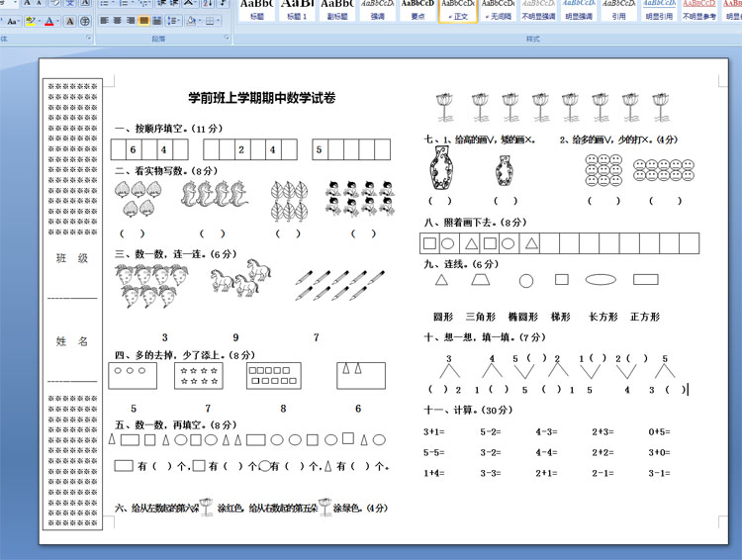Screen dimensions: 742x560
Task: Click the phonetic guide (文) icon
Action: tap(70, 3)
